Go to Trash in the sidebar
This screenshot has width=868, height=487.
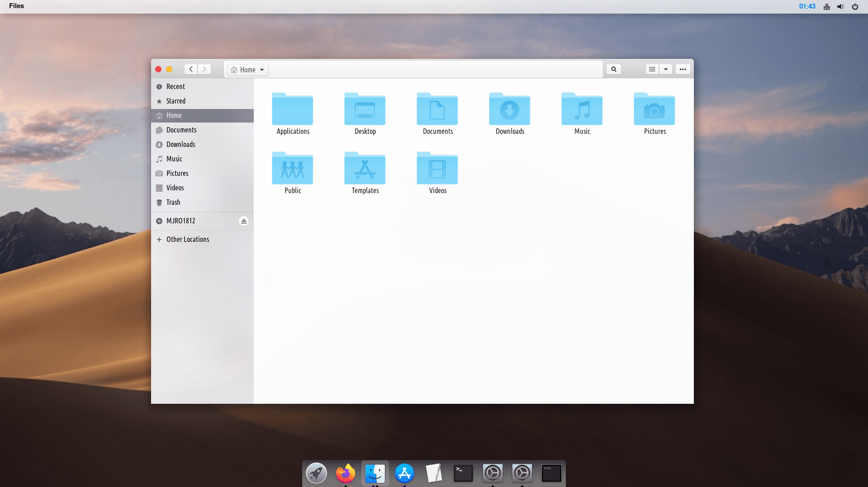point(173,202)
